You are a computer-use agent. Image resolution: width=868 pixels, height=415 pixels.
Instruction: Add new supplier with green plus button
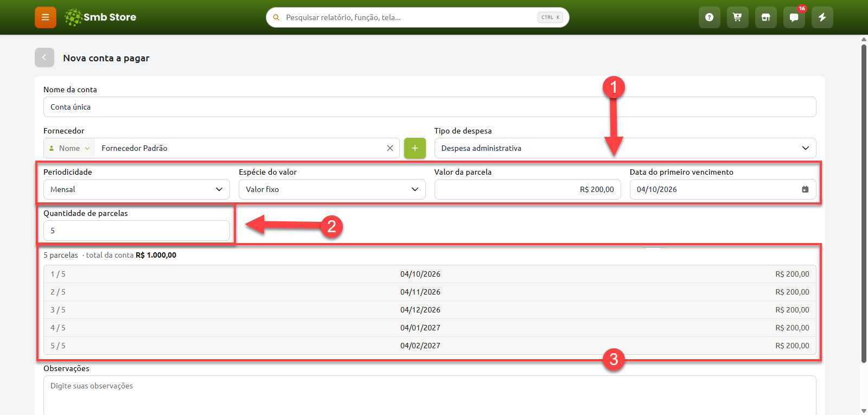tap(415, 148)
